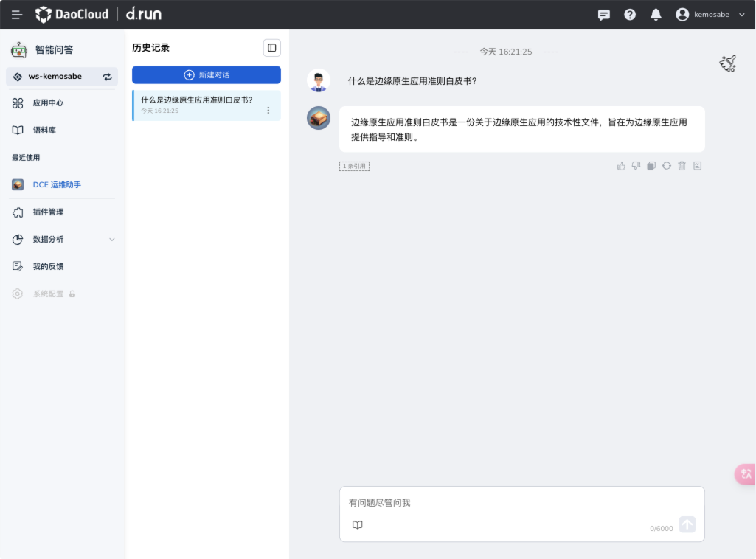756x559 pixels.
Task: Click the d.run logo
Action: pyautogui.click(x=144, y=14)
